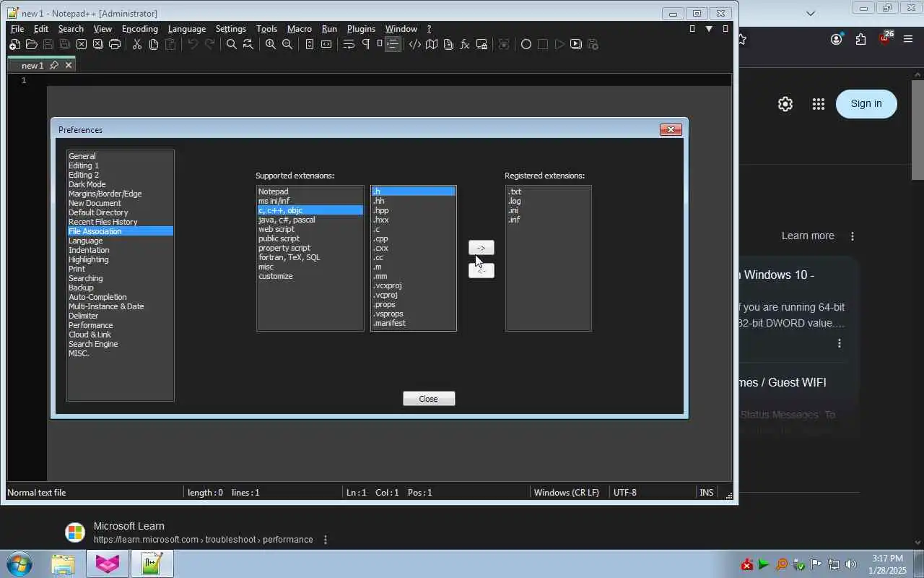924x578 pixels.
Task: Click the Print toolbar icon
Action: click(115, 44)
